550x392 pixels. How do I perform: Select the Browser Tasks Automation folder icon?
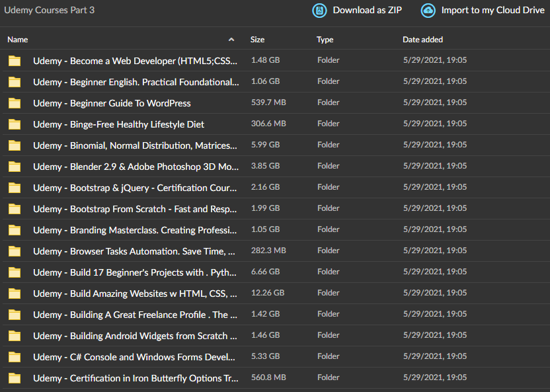(x=15, y=251)
